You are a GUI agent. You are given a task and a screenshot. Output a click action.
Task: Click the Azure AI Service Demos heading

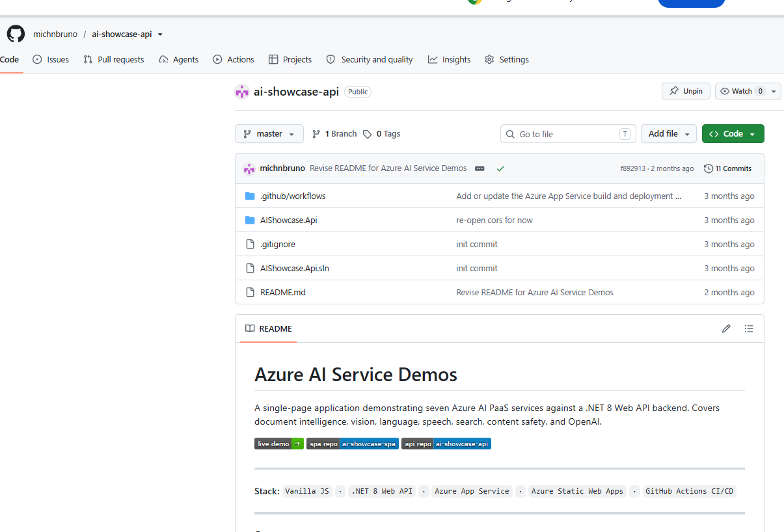pos(356,375)
